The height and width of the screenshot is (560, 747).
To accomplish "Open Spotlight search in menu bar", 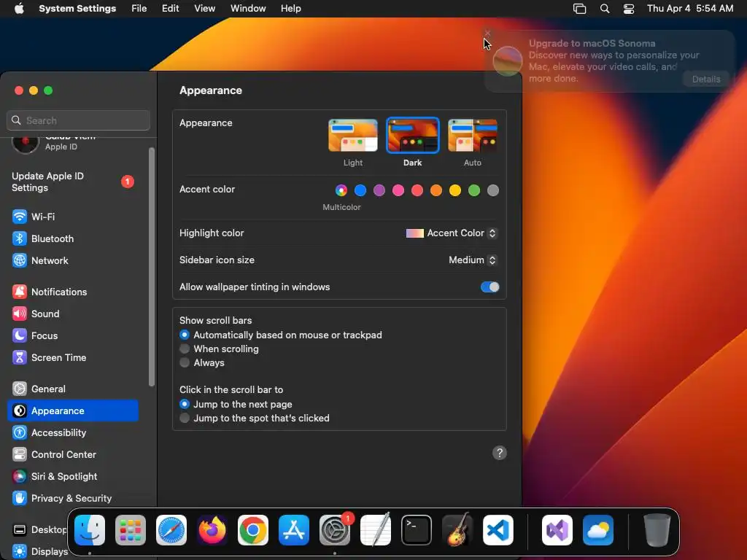I will coord(605,9).
